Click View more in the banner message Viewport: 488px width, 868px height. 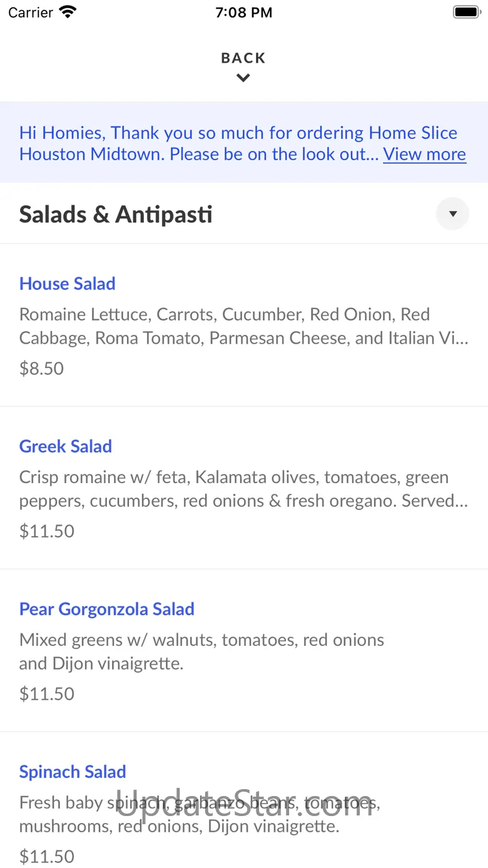pyautogui.click(x=425, y=154)
